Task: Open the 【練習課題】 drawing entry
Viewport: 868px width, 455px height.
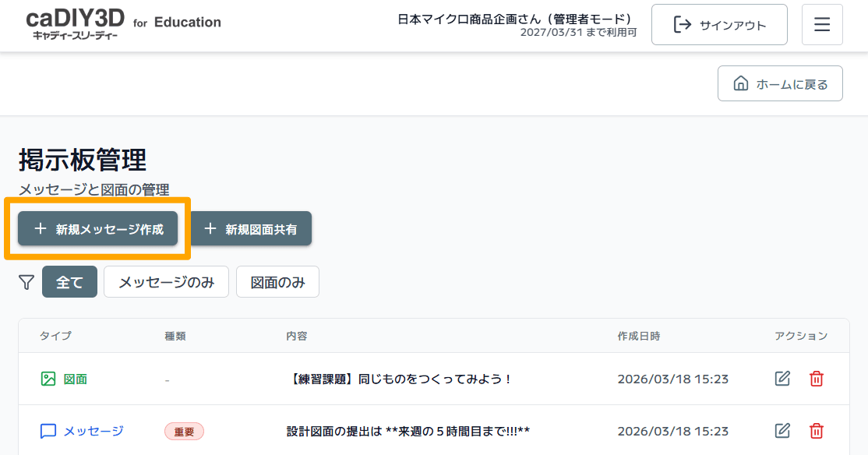Action: (x=400, y=379)
